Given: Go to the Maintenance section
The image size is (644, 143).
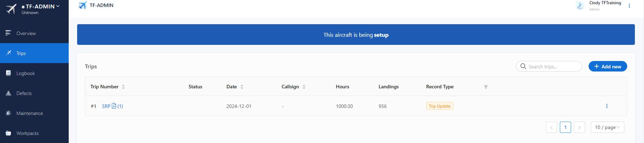Looking at the screenshot, I should [x=29, y=113].
